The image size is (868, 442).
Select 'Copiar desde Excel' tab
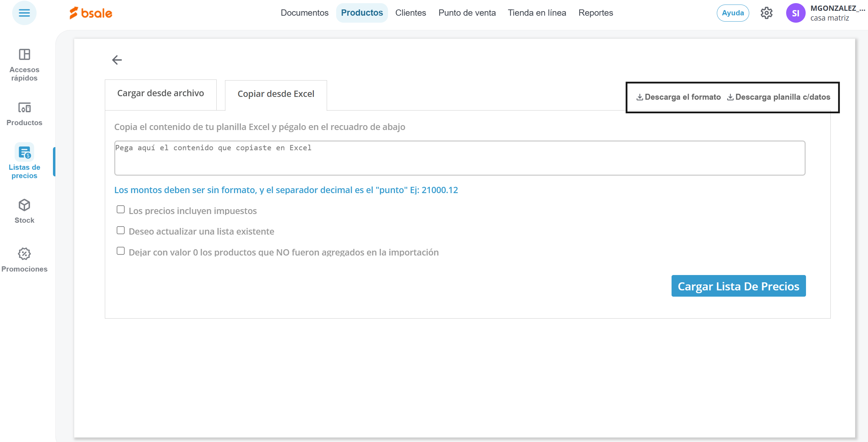point(276,94)
